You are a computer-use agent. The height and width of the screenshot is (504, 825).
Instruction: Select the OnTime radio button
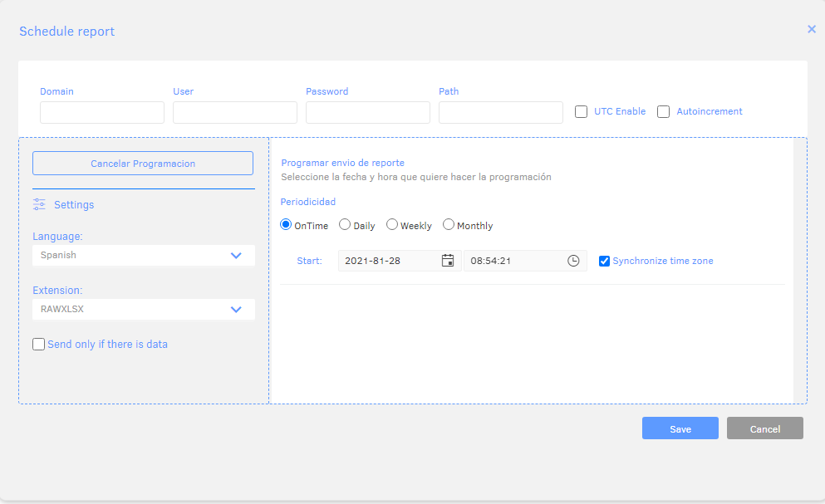point(286,225)
